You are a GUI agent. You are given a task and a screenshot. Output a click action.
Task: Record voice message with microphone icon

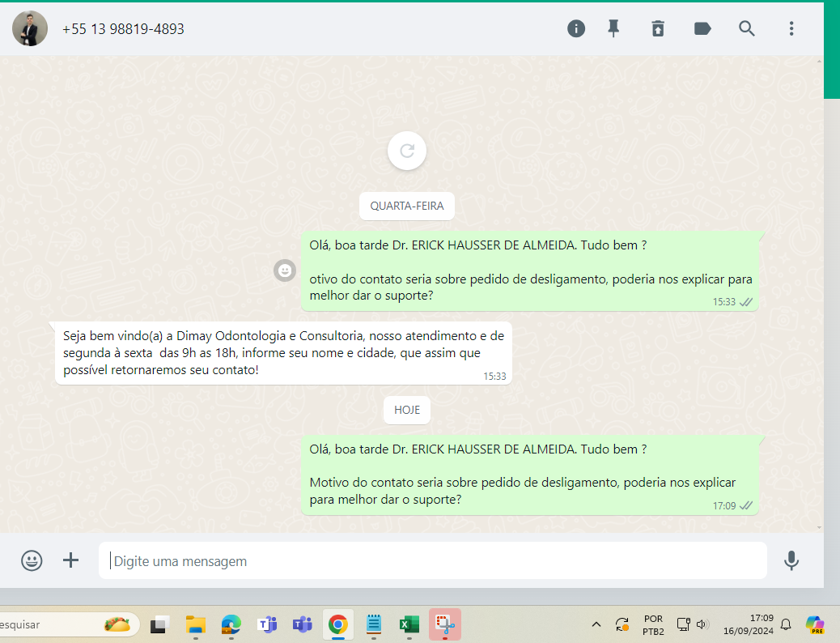[791, 560]
